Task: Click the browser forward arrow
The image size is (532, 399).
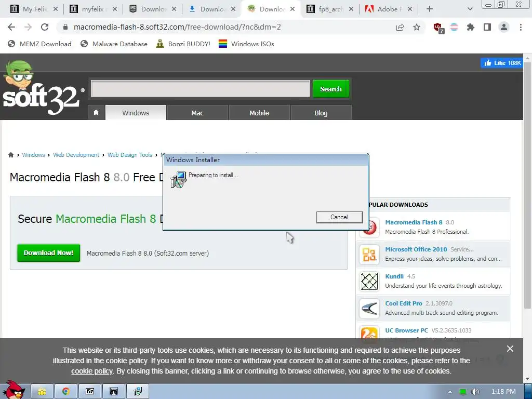Action: (28, 27)
